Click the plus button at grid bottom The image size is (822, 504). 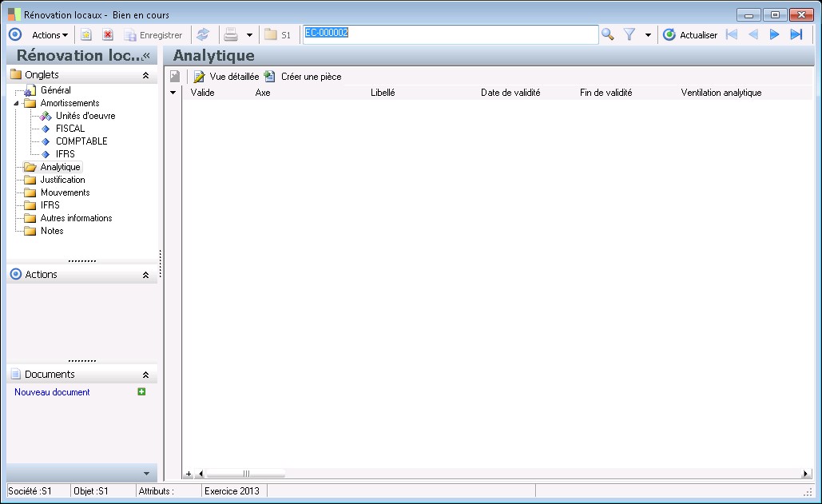189,474
